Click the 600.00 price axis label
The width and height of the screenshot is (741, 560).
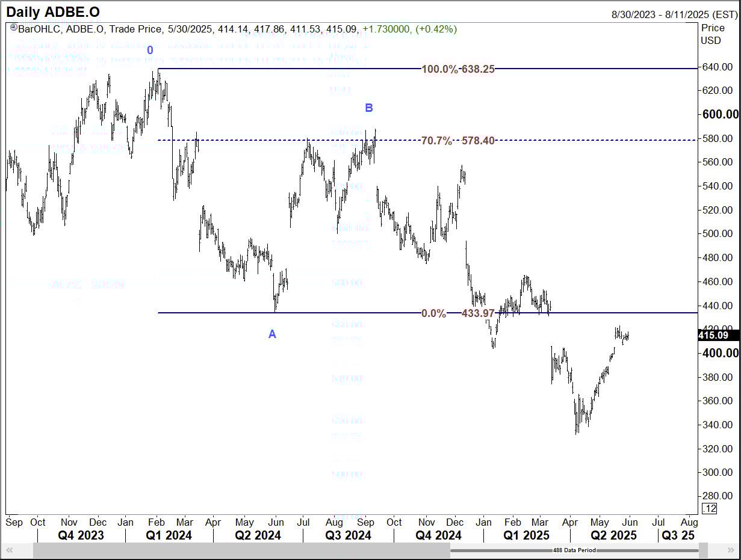(720, 114)
